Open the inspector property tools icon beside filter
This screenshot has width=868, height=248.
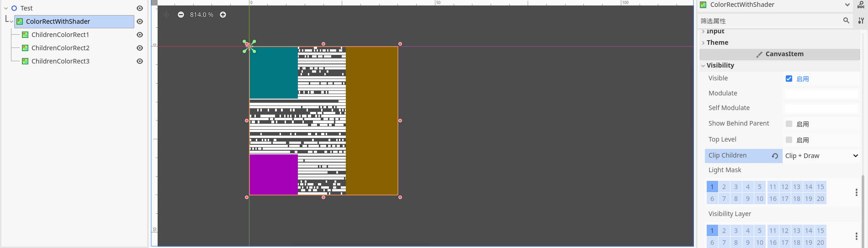[861, 21]
